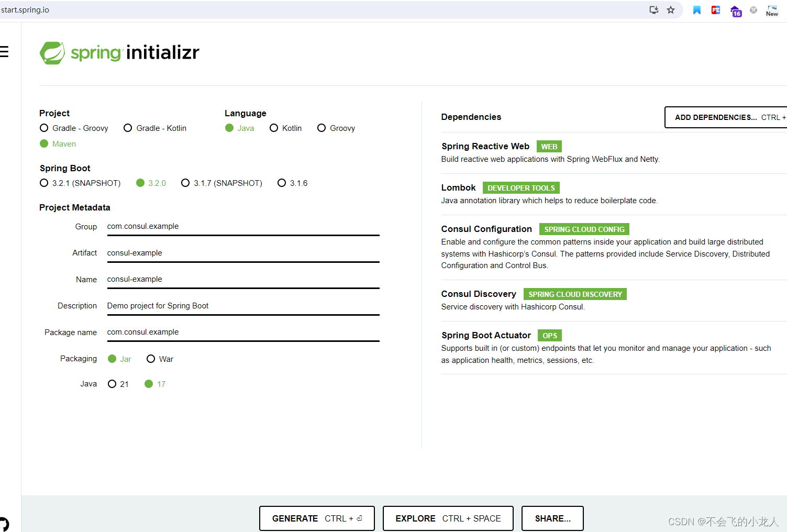Open extension with 16 badge
The image size is (787, 532).
click(x=736, y=11)
